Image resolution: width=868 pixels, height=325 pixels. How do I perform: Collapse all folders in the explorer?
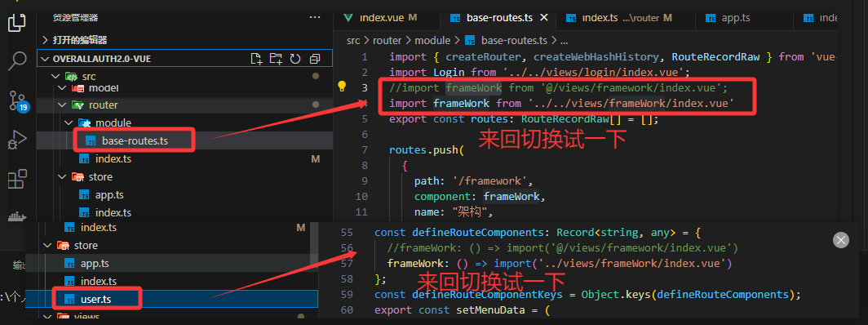[315, 59]
